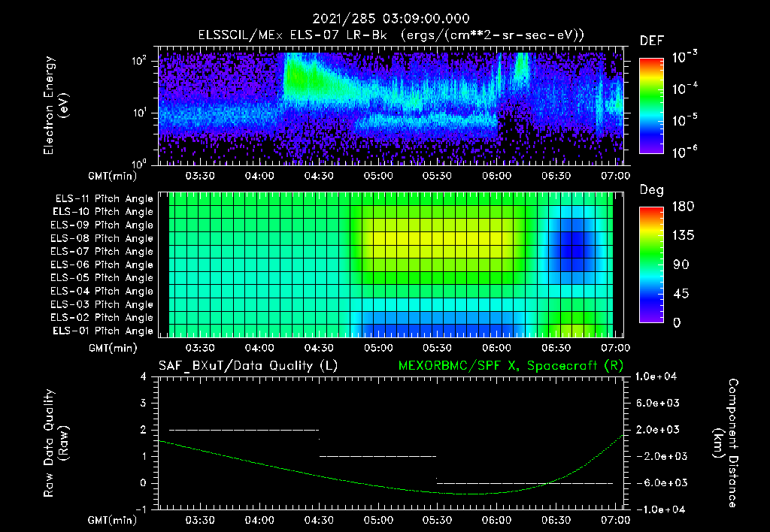Select the ELS-05 Pitch Angle row label

point(102,278)
